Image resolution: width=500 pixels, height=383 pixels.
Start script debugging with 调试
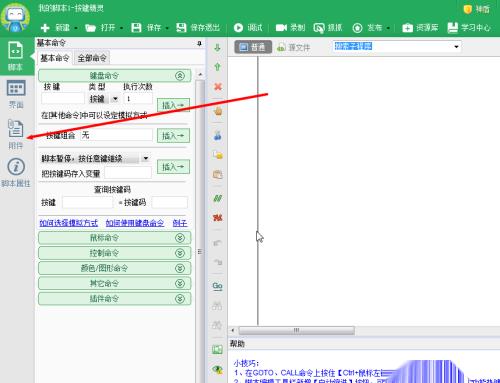(248, 28)
